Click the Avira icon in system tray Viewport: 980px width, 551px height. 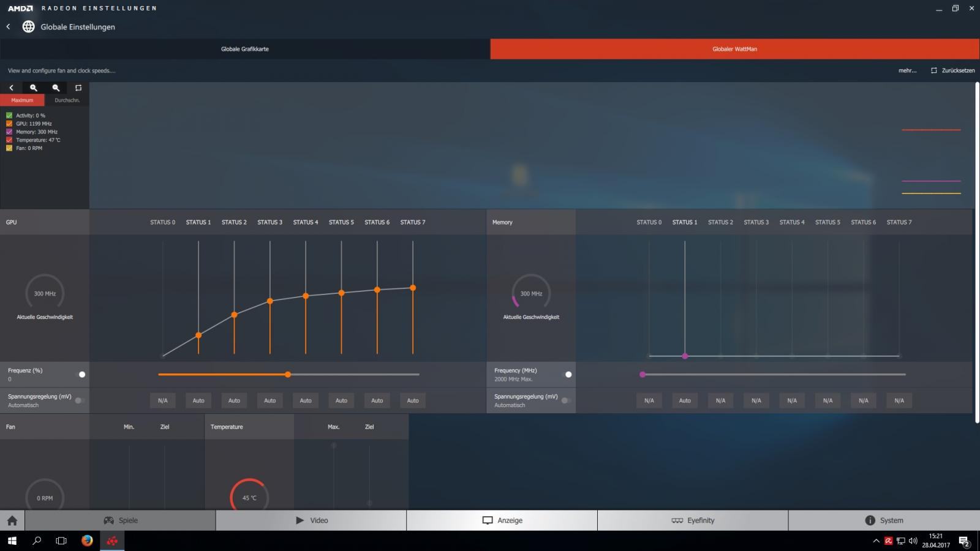pyautogui.click(x=888, y=541)
